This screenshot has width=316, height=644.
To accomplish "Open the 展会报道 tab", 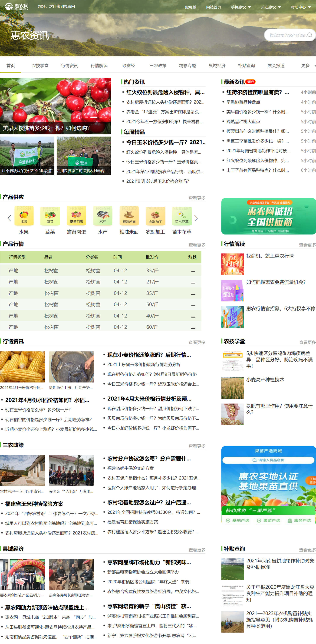I will point(276,65).
